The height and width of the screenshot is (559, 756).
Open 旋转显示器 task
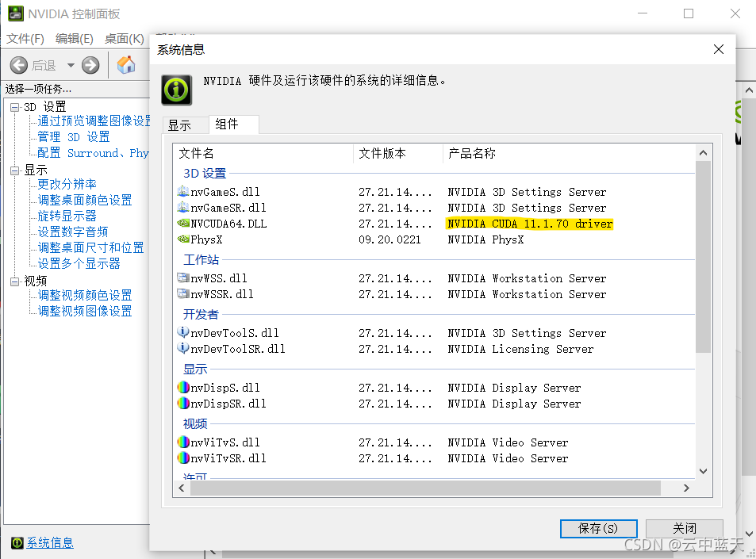click(67, 216)
